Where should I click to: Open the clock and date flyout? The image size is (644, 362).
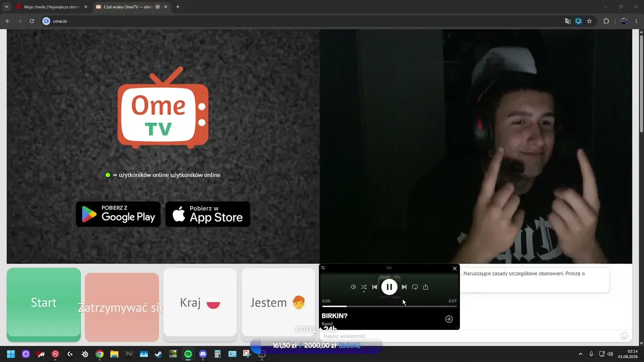coord(629,354)
